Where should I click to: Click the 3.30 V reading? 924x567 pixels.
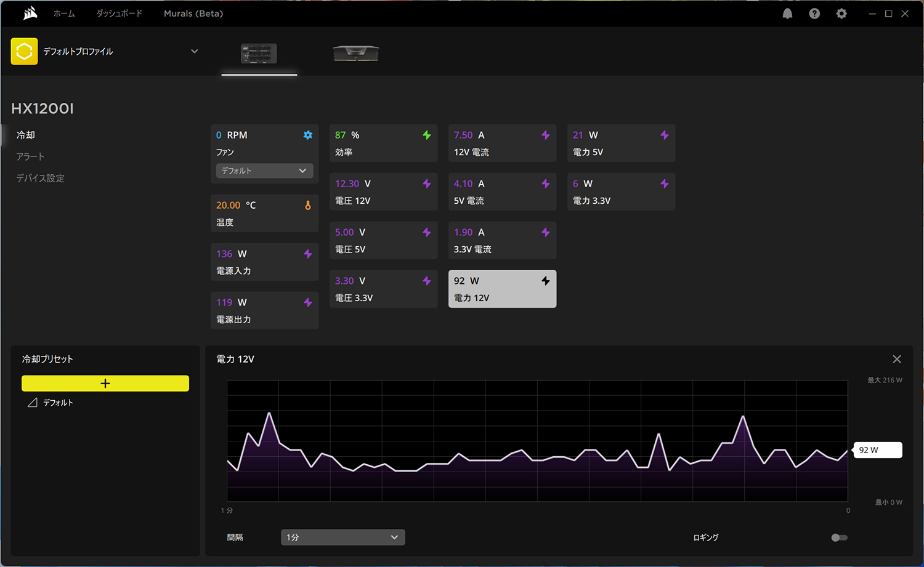coord(351,281)
